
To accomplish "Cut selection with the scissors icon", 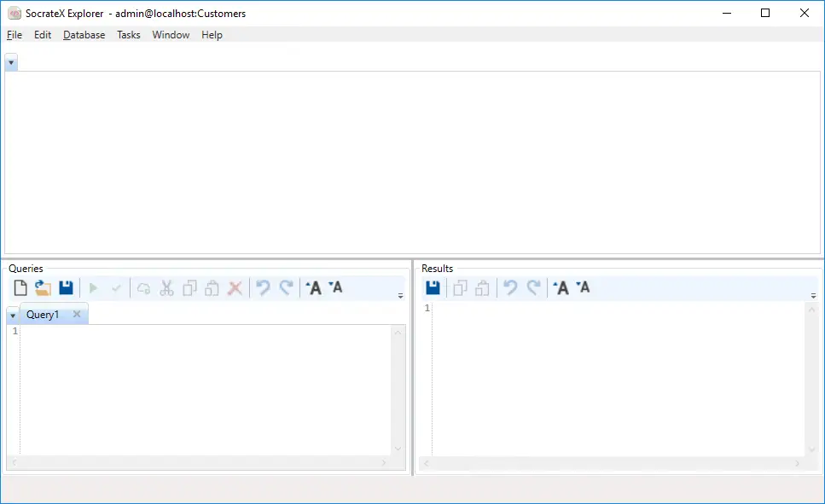I will click(x=166, y=287).
